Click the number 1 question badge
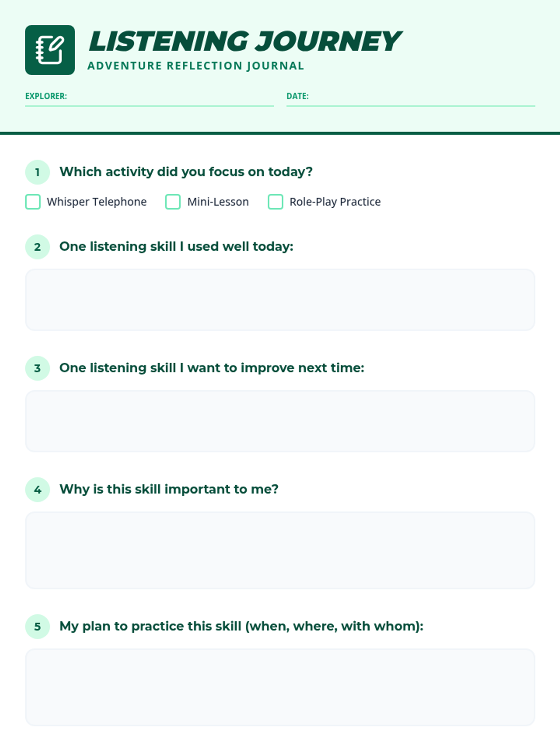The width and height of the screenshot is (560, 747). tap(37, 172)
